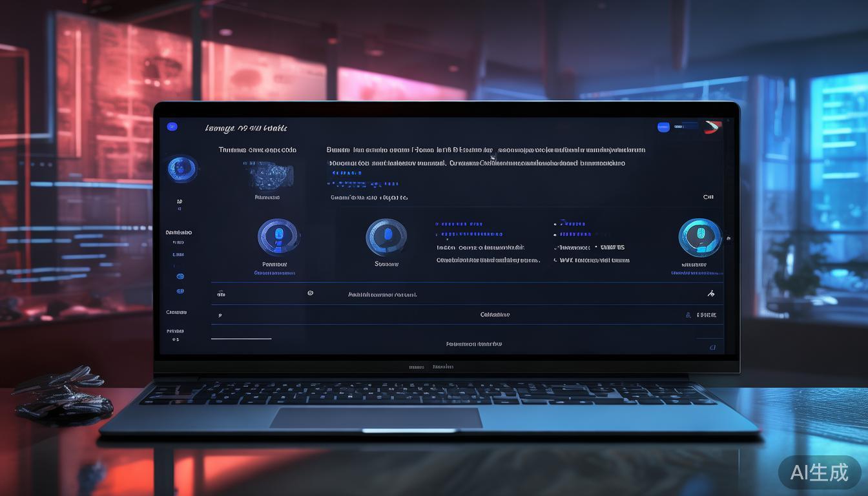Select the left circular microphone badge icon
The height and width of the screenshot is (496, 868).
coord(278,237)
